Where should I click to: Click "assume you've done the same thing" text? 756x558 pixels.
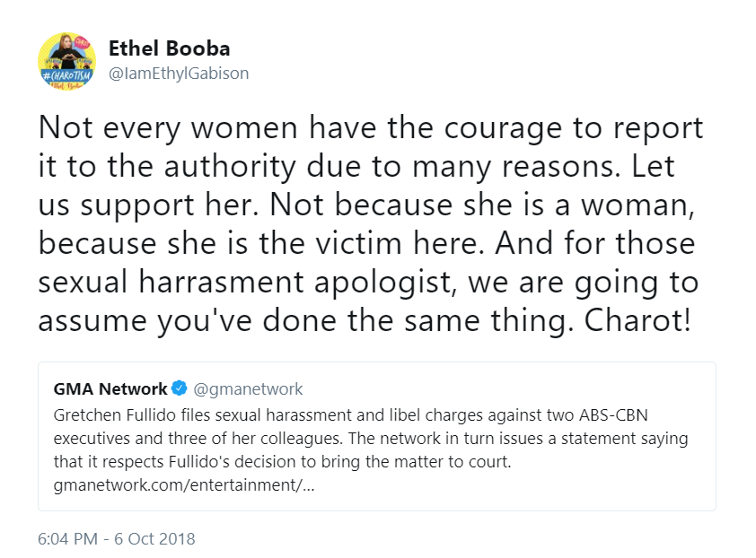point(306,320)
